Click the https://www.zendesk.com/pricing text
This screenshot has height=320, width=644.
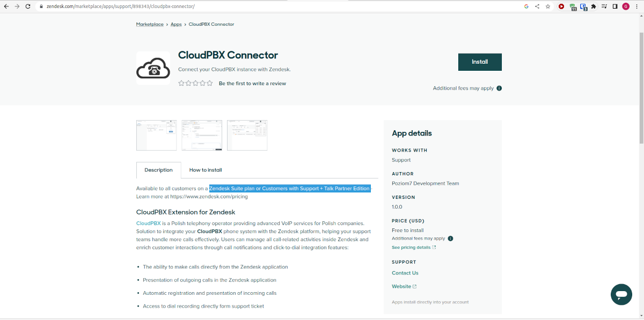pos(209,197)
